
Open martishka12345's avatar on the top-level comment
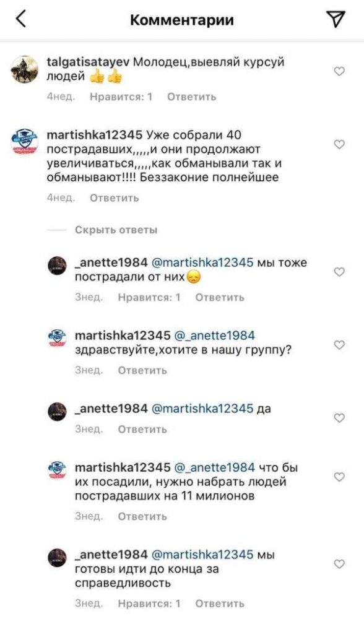pyautogui.click(x=25, y=142)
